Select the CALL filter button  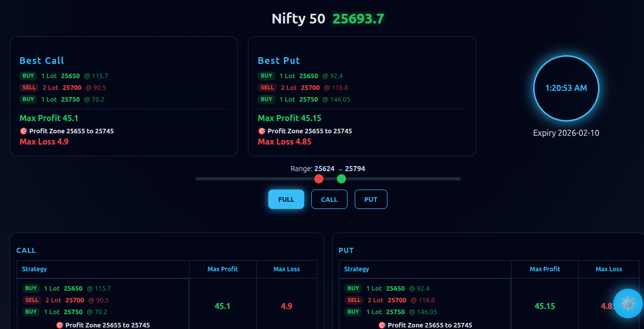click(x=329, y=199)
